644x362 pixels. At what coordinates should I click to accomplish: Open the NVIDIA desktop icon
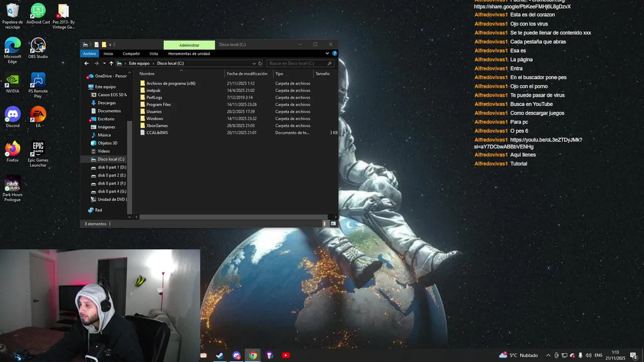coord(13,83)
